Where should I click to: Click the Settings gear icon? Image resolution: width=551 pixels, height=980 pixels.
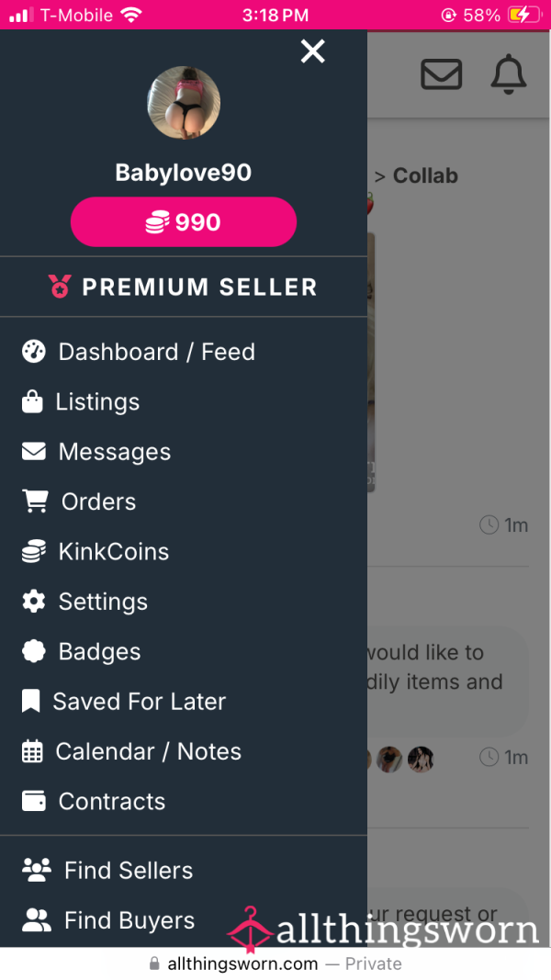[x=34, y=602]
